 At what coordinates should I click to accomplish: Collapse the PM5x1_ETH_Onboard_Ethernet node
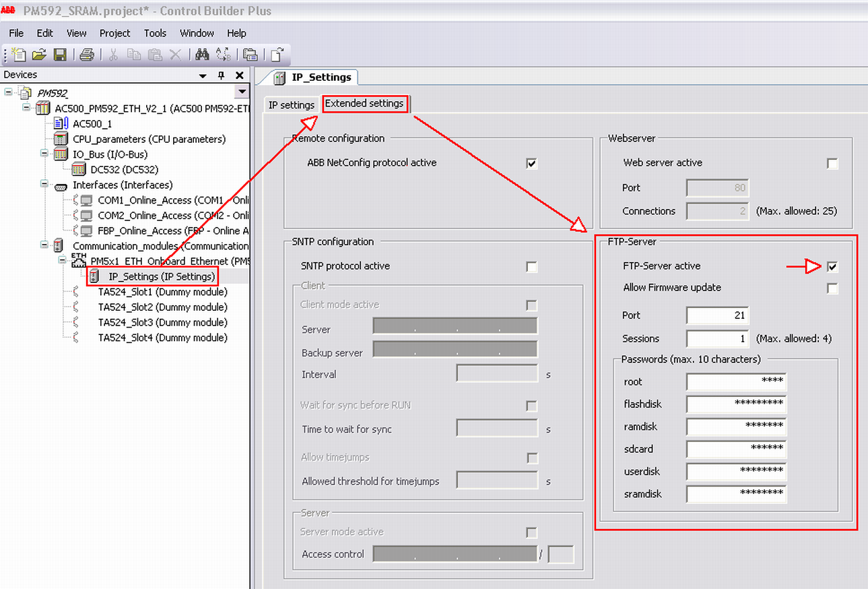(62, 260)
